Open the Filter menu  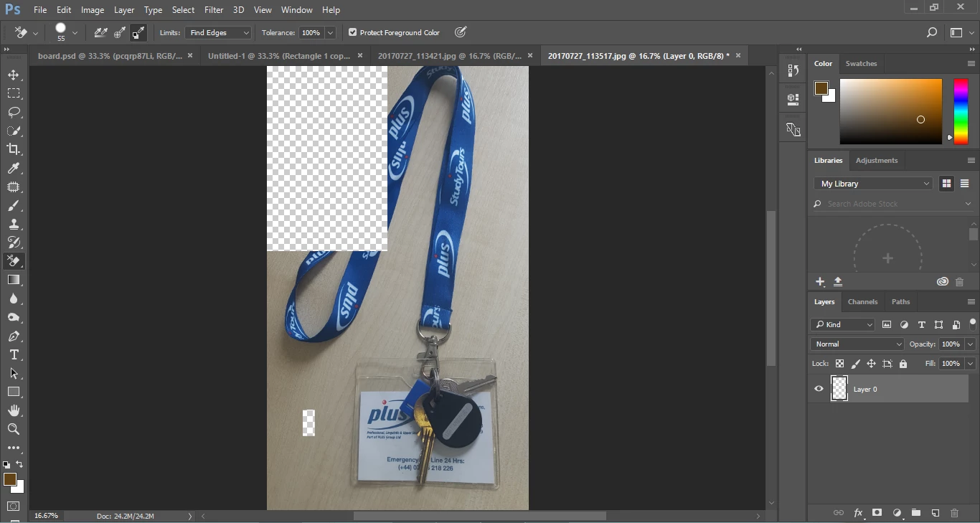tap(214, 10)
